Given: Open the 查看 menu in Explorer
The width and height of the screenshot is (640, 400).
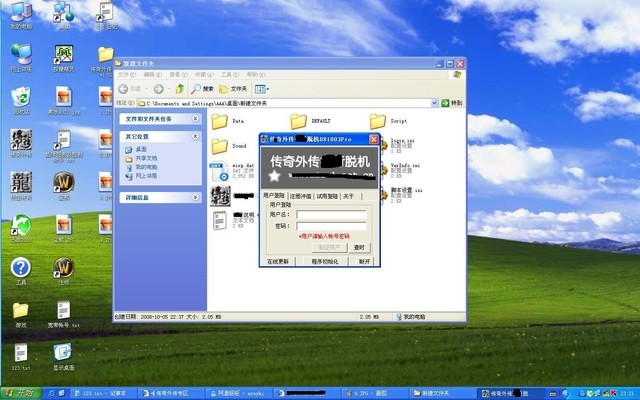Looking at the screenshot, I should point(178,75).
